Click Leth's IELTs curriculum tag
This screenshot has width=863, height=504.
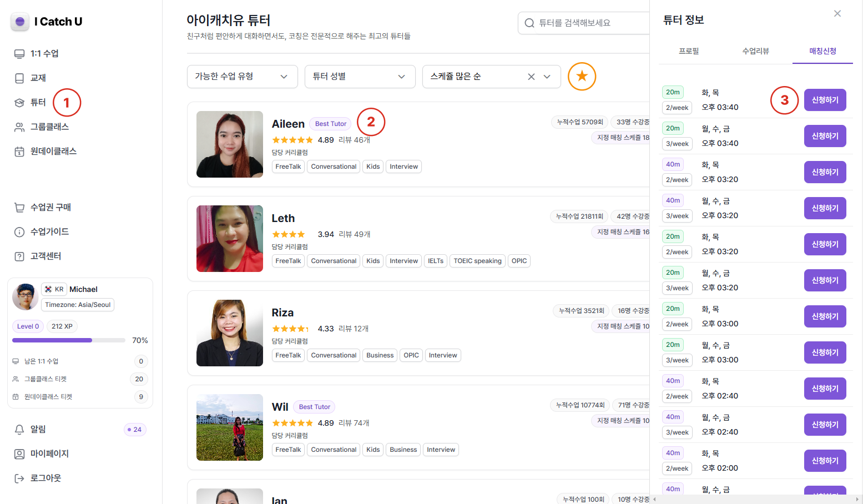[436, 261]
